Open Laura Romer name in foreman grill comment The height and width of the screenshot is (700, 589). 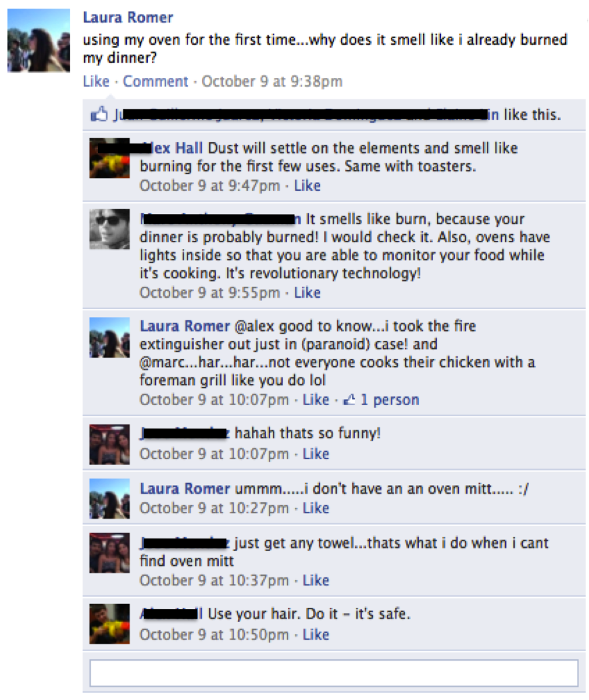(185, 326)
